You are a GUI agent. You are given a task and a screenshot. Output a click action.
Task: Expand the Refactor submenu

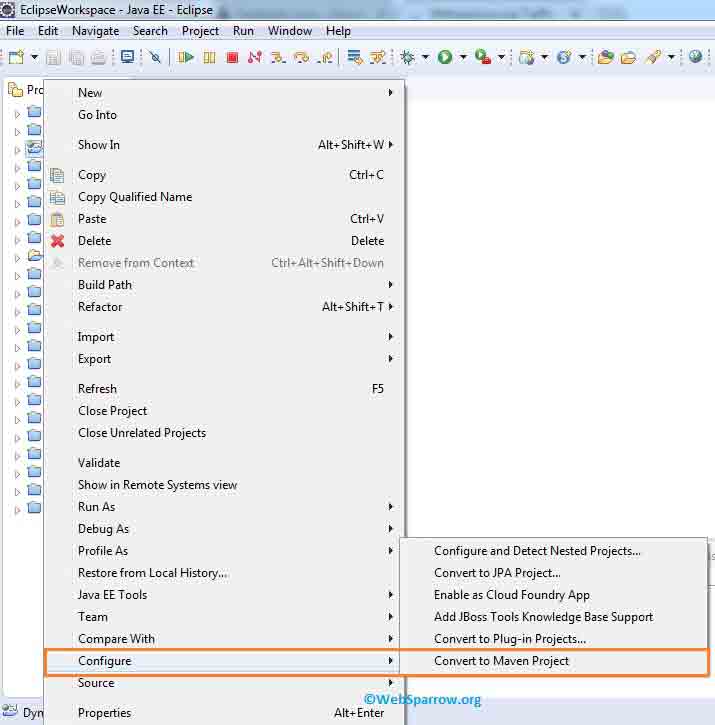click(224, 307)
